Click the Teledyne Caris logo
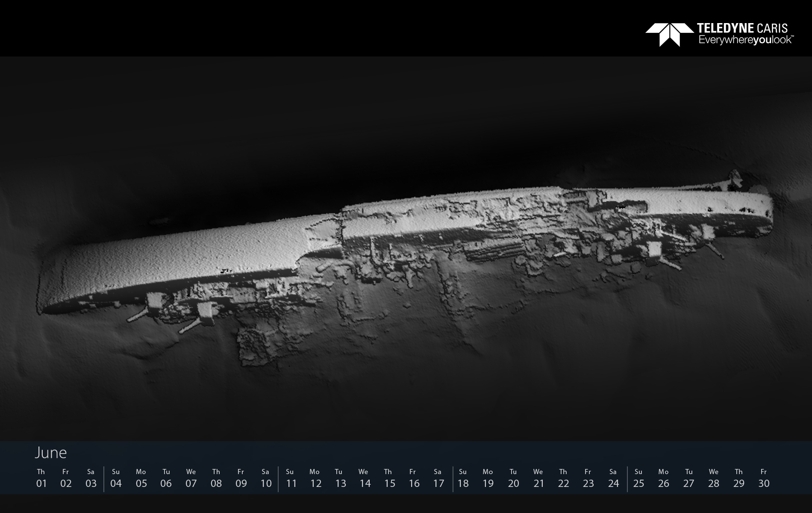The image size is (812, 513). point(720,34)
